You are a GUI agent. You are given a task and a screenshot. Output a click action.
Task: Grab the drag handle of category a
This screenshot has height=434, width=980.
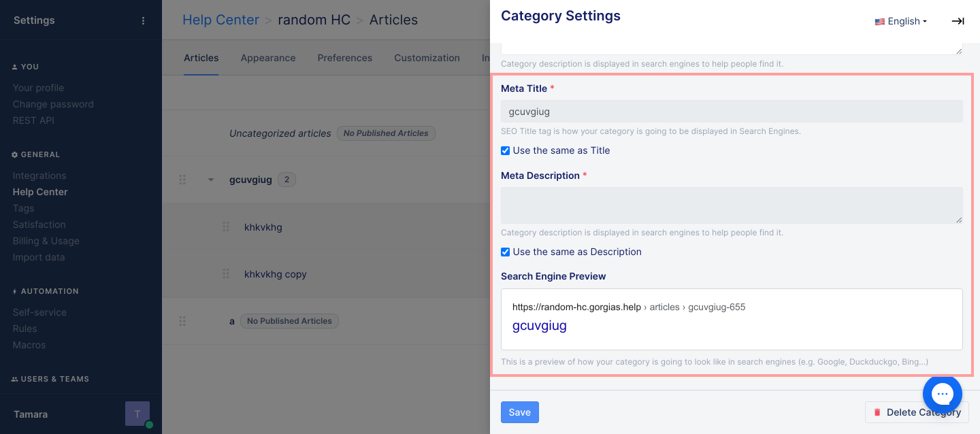[x=182, y=320]
